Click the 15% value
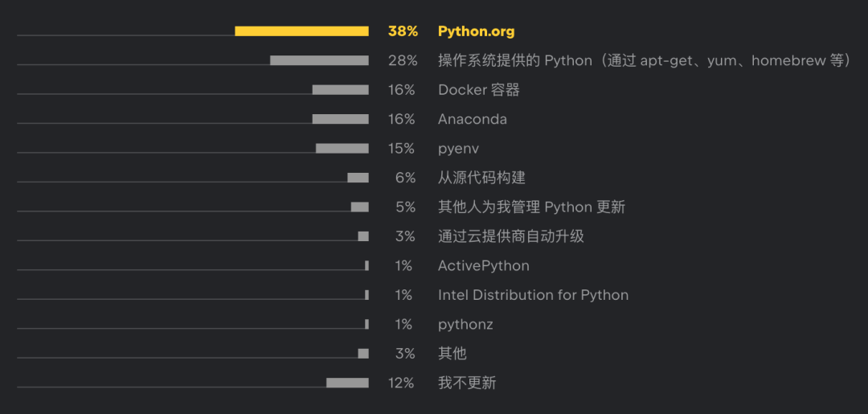 pos(402,149)
